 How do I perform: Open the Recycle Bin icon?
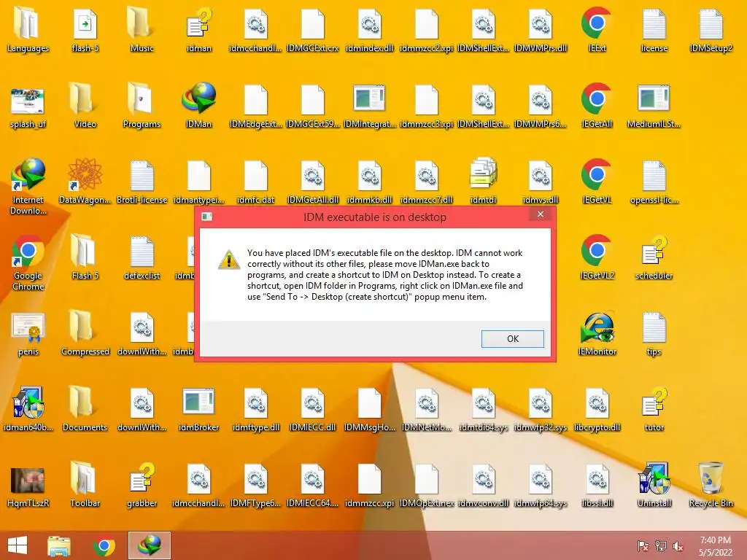(x=711, y=478)
